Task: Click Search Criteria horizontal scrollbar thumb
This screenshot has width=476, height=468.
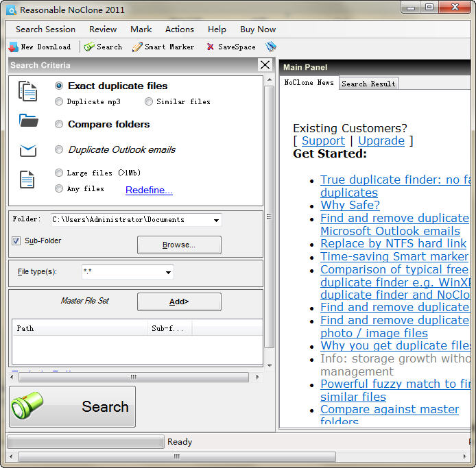Action: [134, 378]
